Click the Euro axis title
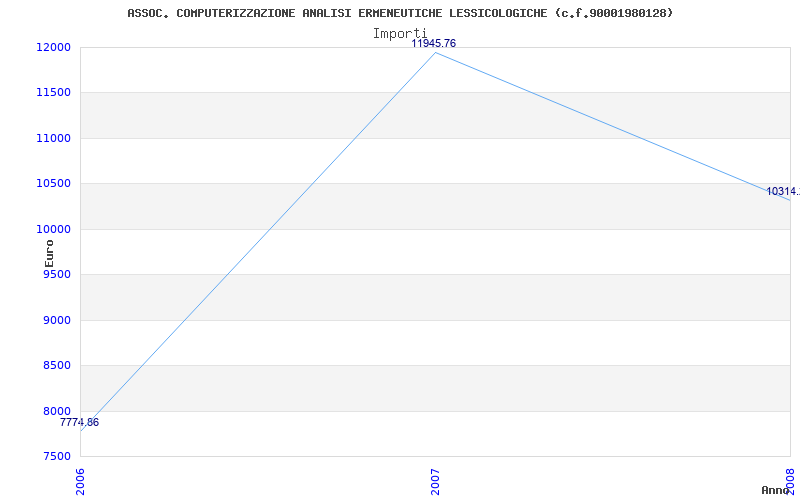Image resolution: width=800 pixels, height=500 pixels. click(x=49, y=253)
